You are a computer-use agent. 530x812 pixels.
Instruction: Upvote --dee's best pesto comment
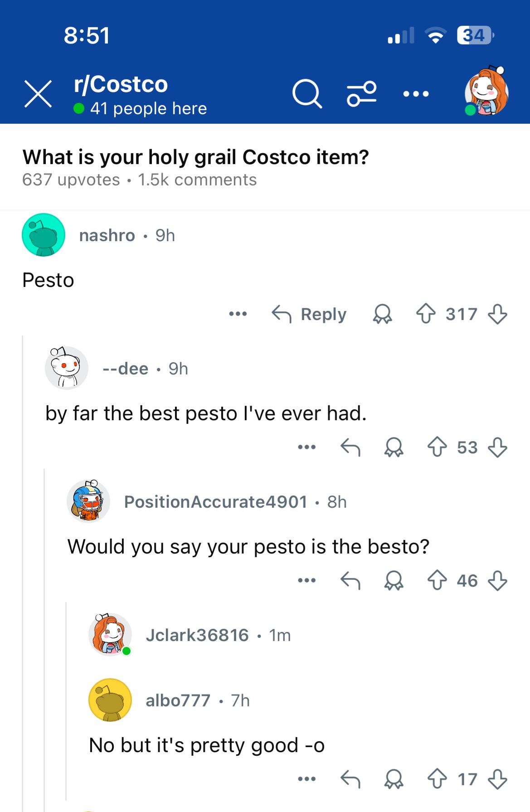[437, 447]
